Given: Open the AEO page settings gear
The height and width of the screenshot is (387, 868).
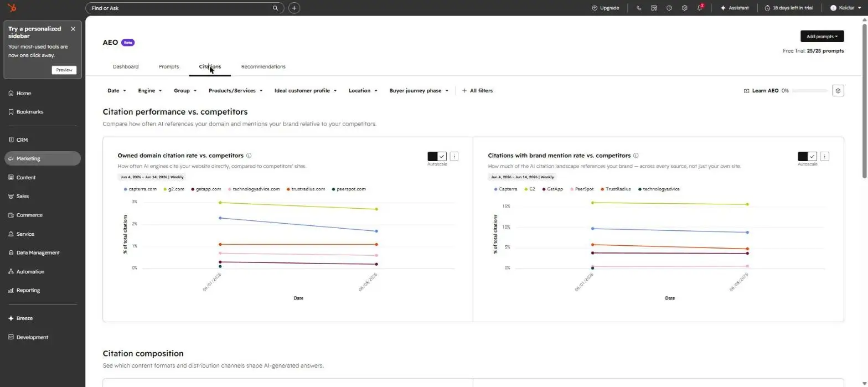Looking at the screenshot, I should pyautogui.click(x=838, y=91).
